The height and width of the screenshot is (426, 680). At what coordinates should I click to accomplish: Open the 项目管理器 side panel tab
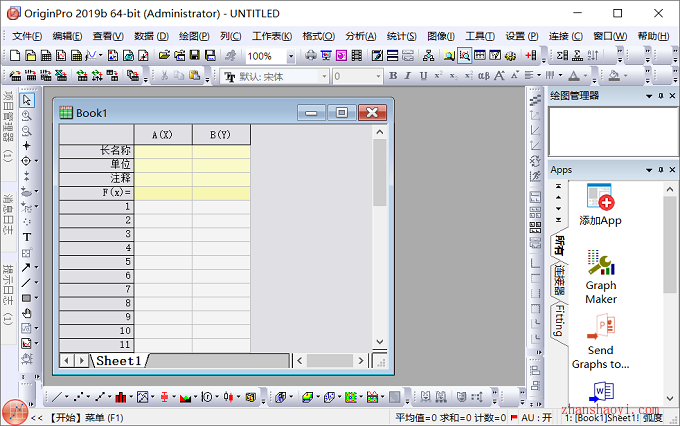8,128
